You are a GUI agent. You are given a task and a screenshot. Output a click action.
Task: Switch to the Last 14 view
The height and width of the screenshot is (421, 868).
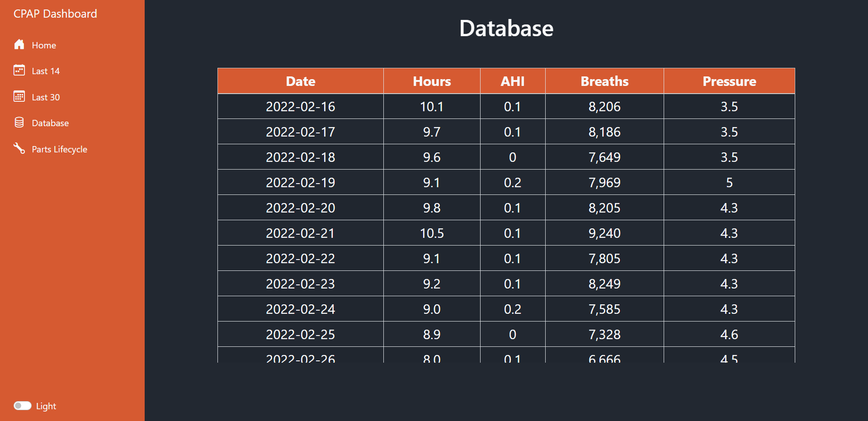[45, 71]
